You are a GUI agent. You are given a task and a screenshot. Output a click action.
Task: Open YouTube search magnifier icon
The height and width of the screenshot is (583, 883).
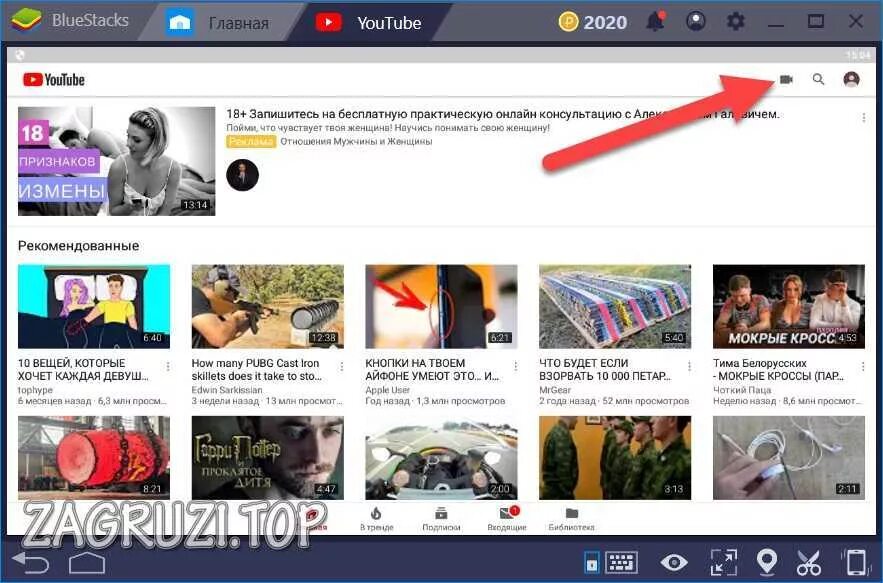click(x=818, y=79)
